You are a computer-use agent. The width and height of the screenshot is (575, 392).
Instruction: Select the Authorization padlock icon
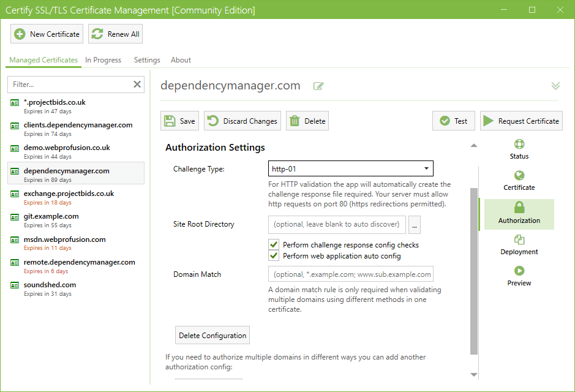click(x=519, y=208)
